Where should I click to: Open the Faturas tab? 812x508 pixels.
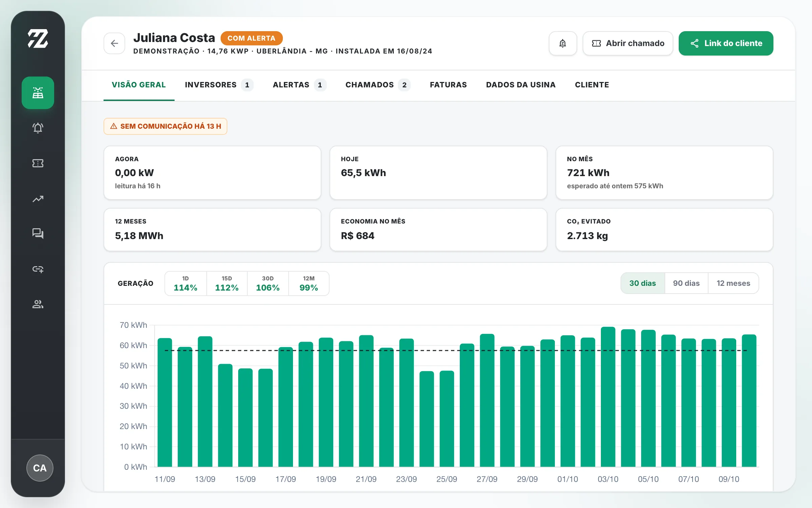448,85
